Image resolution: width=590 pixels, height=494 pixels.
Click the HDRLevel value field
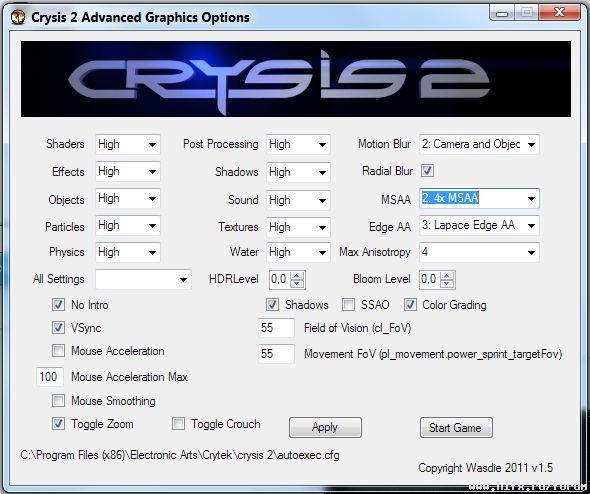coord(280,280)
